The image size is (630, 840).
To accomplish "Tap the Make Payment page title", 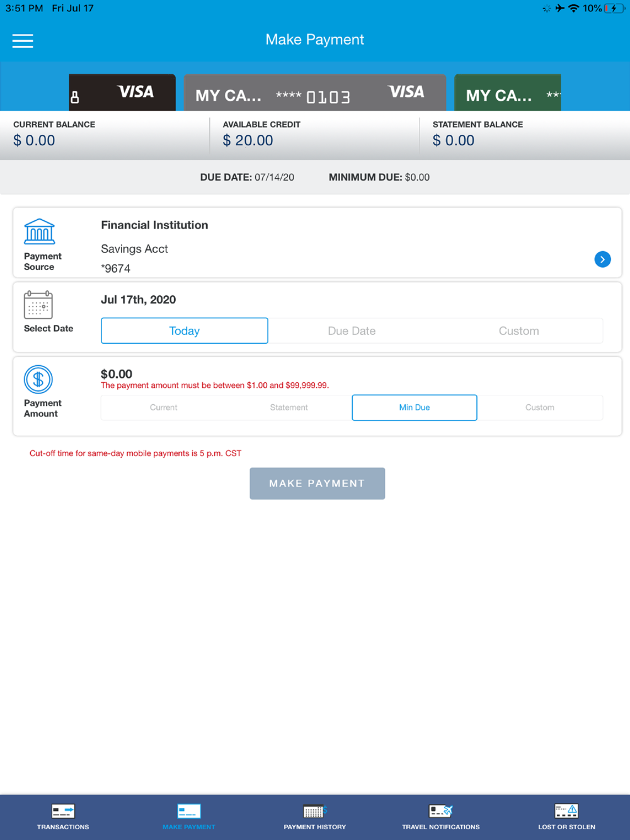I will 314,40.
